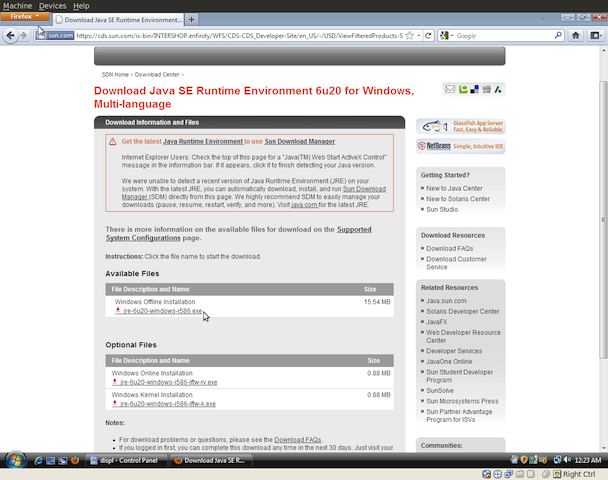The image size is (608, 480).
Task: Click the NetBeans Simple Intuitive IDE banner
Action: (x=461, y=146)
